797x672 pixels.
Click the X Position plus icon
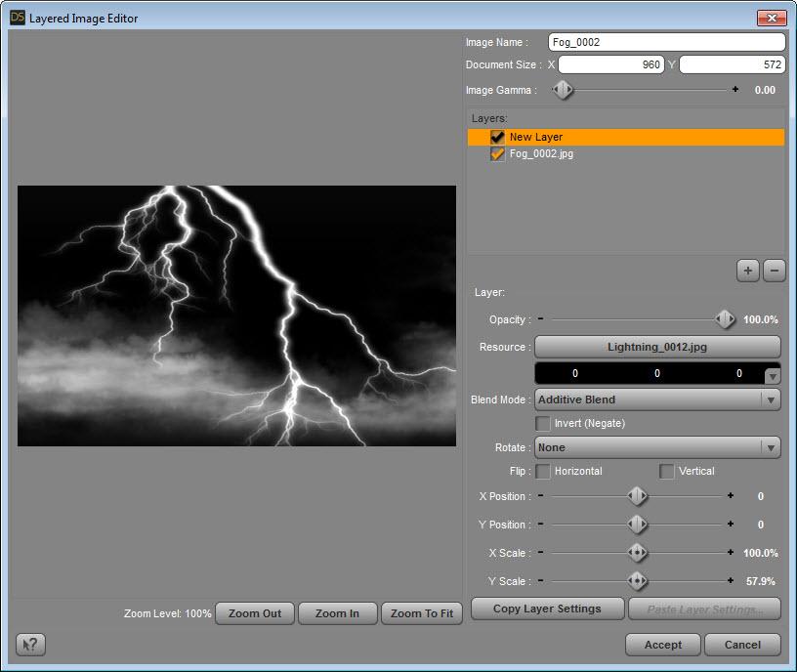(731, 495)
